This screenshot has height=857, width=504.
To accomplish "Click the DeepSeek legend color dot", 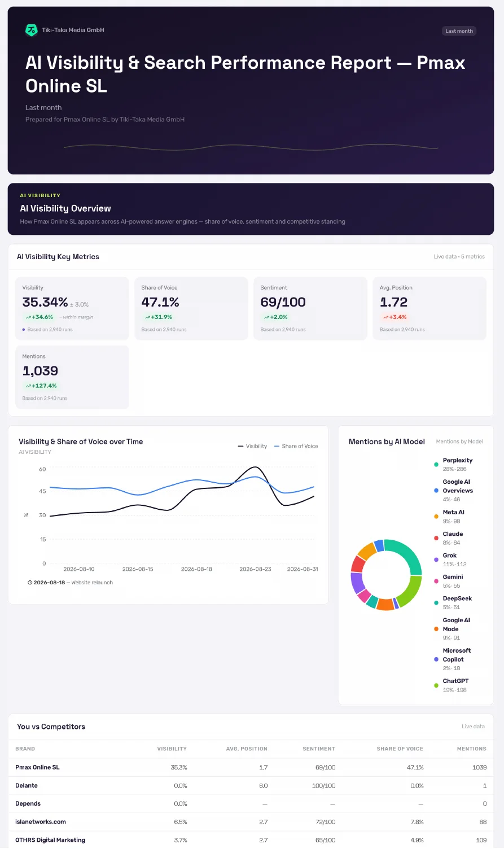I will [436, 602].
